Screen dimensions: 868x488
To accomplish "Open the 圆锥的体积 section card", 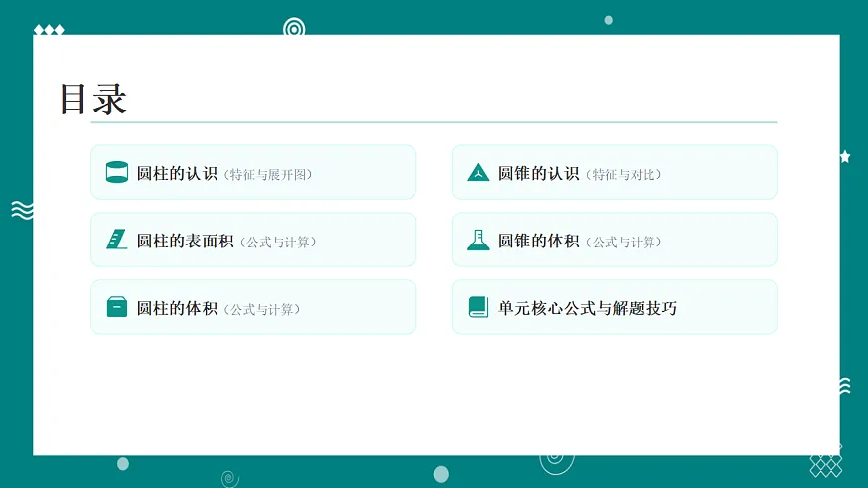I will (615, 240).
